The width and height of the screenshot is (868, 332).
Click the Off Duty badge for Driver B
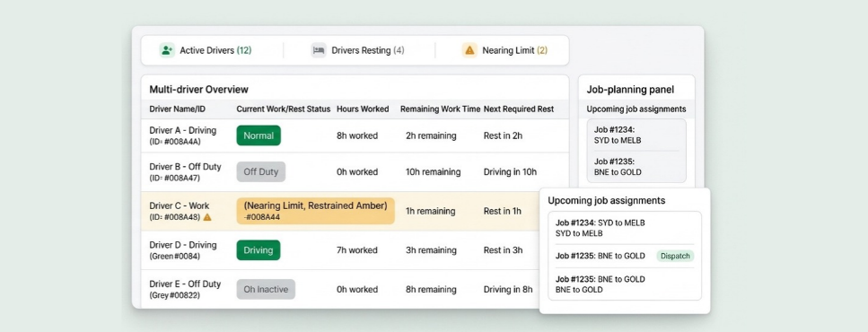coord(260,172)
